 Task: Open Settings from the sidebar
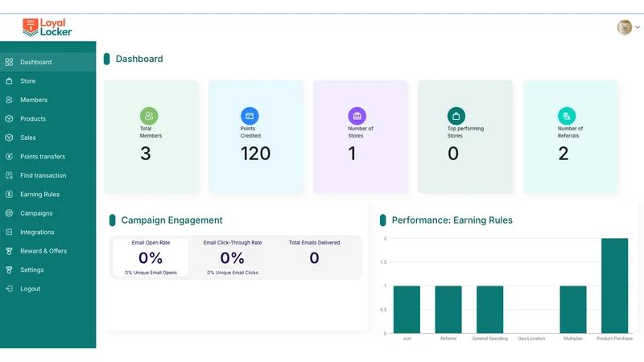tap(48, 269)
